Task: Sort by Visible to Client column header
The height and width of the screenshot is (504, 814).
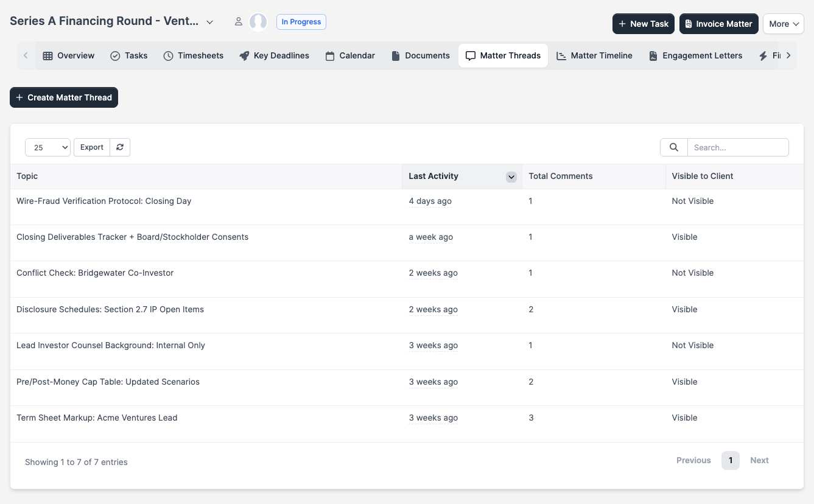Action: pyautogui.click(x=734, y=177)
